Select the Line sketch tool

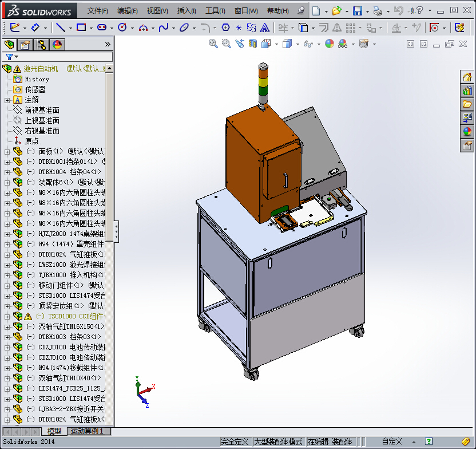pyautogui.click(x=61, y=27)
